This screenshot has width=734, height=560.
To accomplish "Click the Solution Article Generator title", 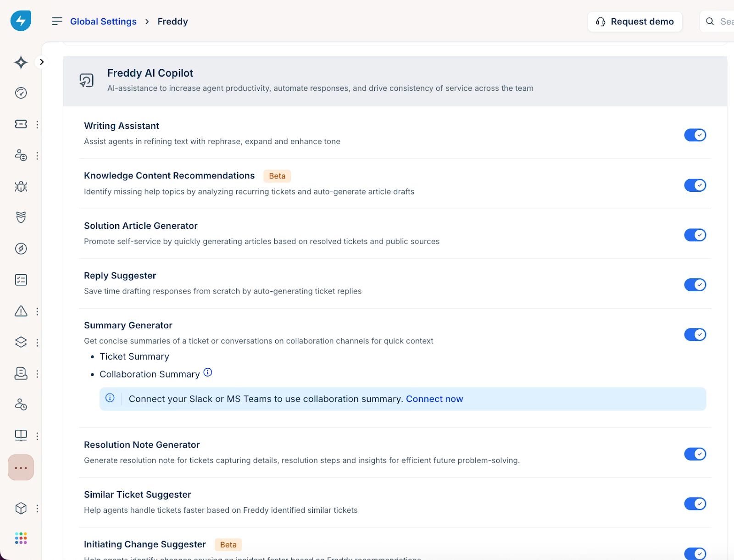I will pyautogui.click(x=140, y=226).
